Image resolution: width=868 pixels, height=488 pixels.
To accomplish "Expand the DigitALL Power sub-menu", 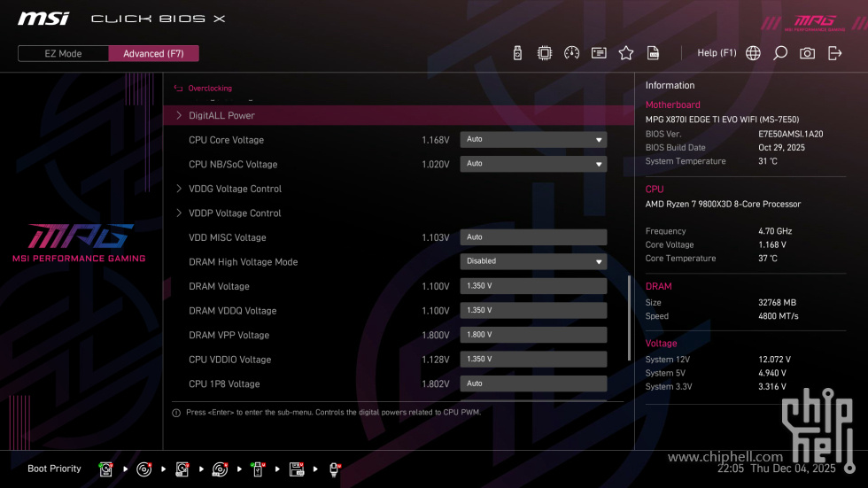I will click(x=221, y=116).
